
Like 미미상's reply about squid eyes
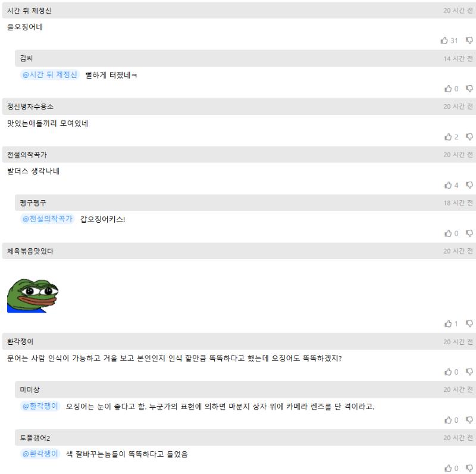click(448, 420)
